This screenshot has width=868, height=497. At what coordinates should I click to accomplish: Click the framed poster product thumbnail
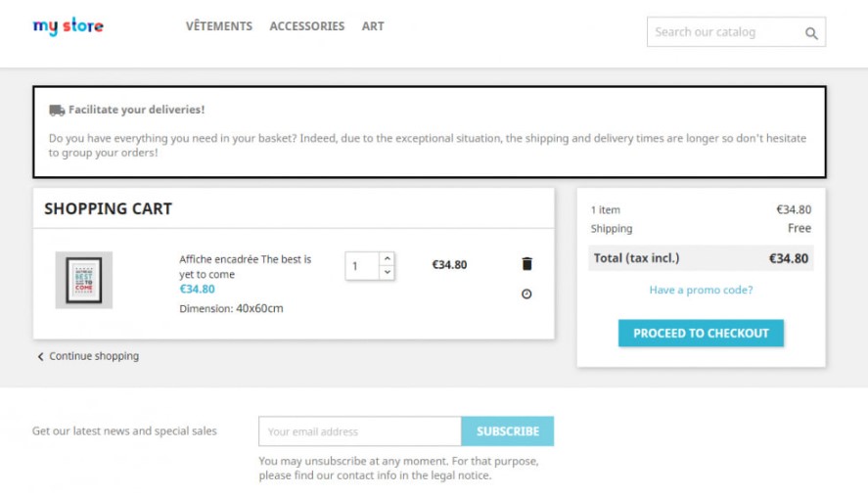[x=84, y=280]
